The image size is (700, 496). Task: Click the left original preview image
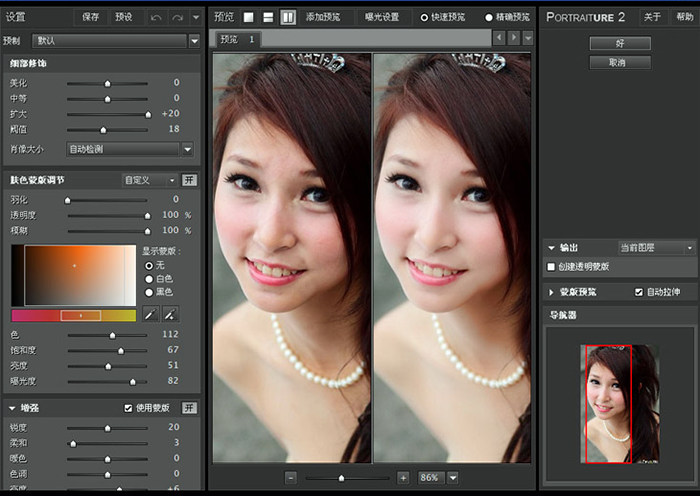tap(292, 258)
